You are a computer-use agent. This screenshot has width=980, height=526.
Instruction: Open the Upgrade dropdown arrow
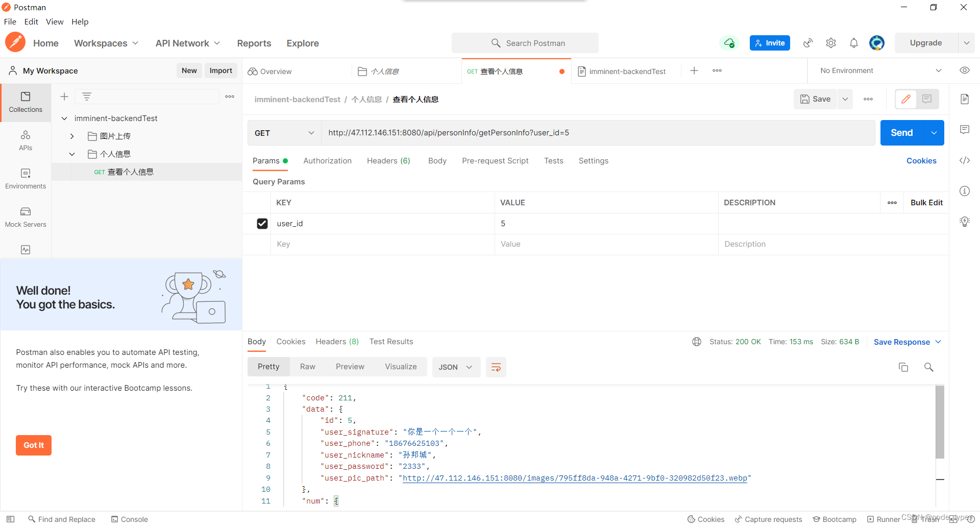(x=967, y=43)
